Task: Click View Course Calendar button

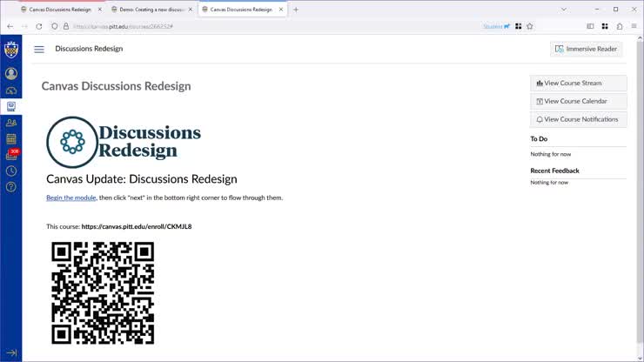Action: [578, 101]
